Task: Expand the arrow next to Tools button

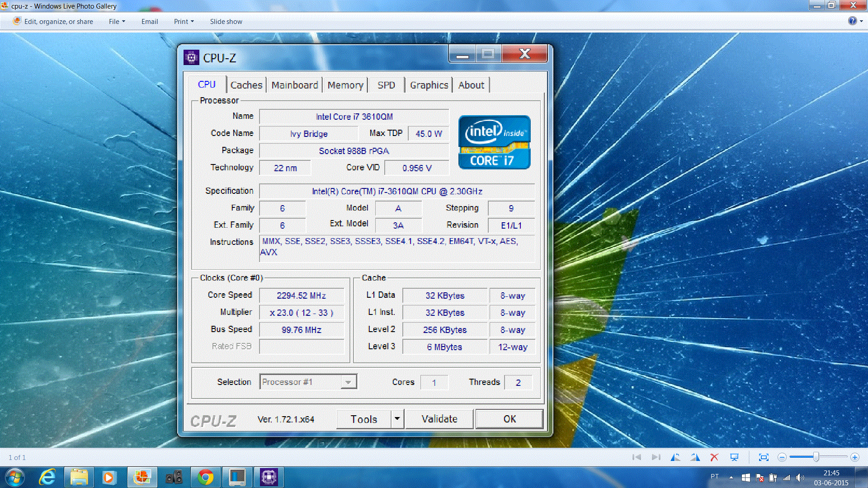Action: pos(397,418)
